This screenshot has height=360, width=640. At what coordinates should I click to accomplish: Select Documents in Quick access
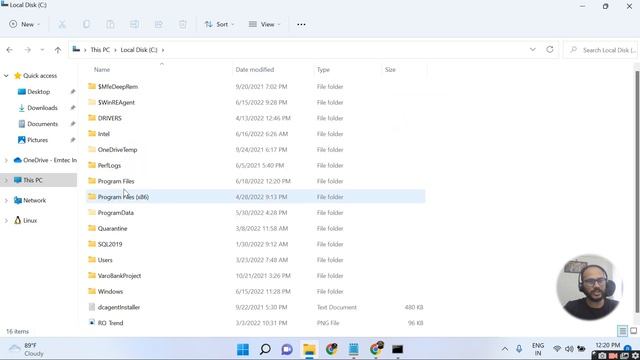pos(42,124)
